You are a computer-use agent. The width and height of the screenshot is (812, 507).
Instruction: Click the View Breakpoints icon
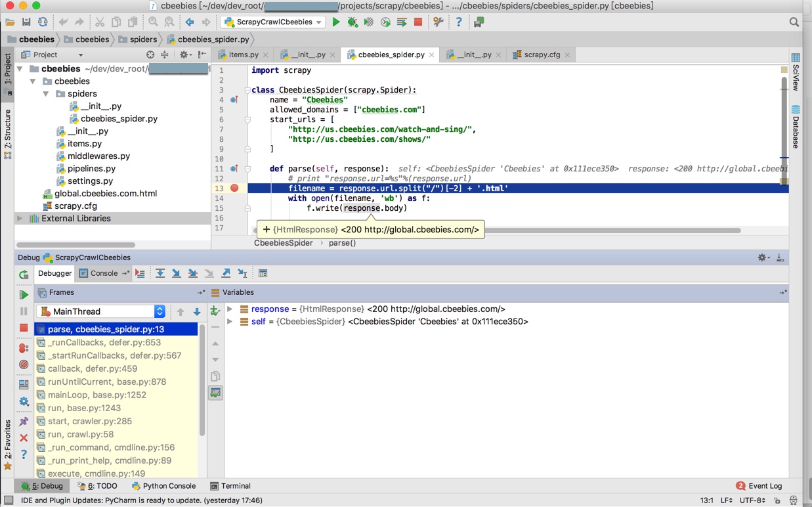[x=24, y=348]
